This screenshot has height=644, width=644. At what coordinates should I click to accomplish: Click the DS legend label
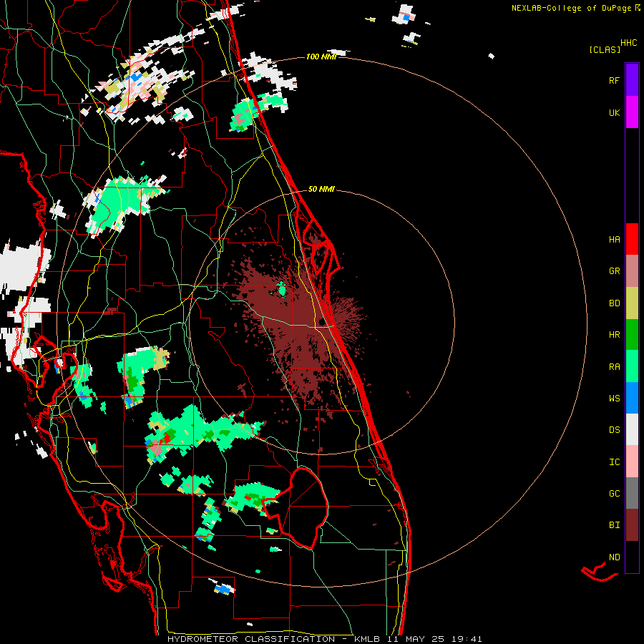pyautogui.click(x=614, y=430)
